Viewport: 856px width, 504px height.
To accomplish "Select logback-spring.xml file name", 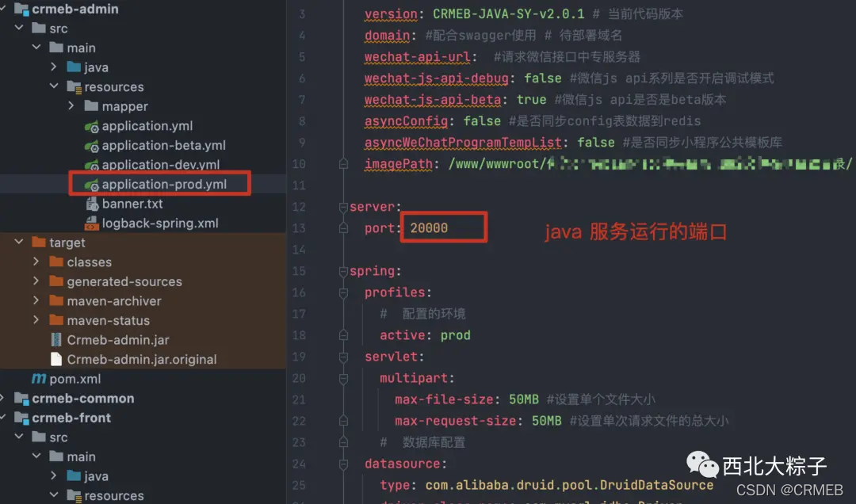I will [160, 223].
